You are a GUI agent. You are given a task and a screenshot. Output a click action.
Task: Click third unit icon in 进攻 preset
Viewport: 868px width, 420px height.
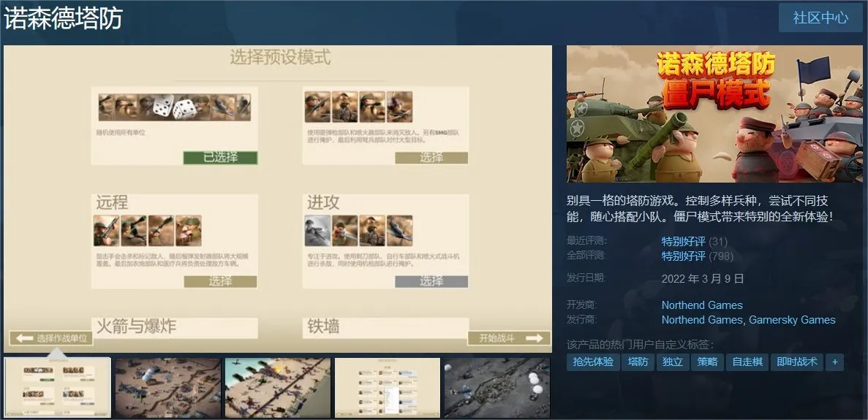pos(372,230)
